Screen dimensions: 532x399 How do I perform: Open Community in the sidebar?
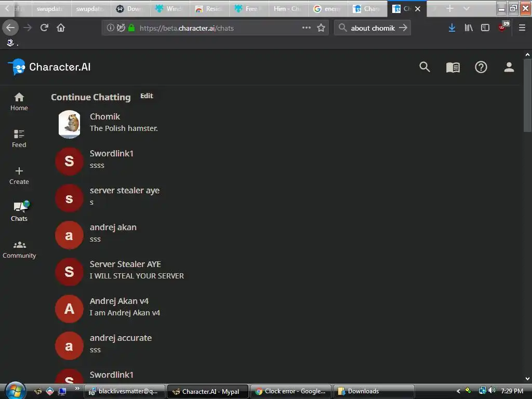[x=19, y=249]
